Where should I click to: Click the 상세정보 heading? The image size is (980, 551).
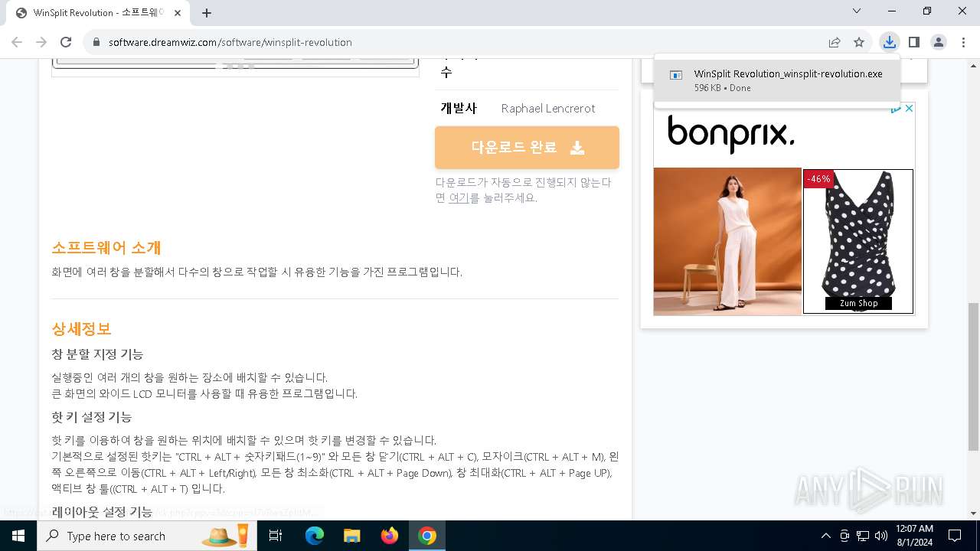(x=81, y=329)
